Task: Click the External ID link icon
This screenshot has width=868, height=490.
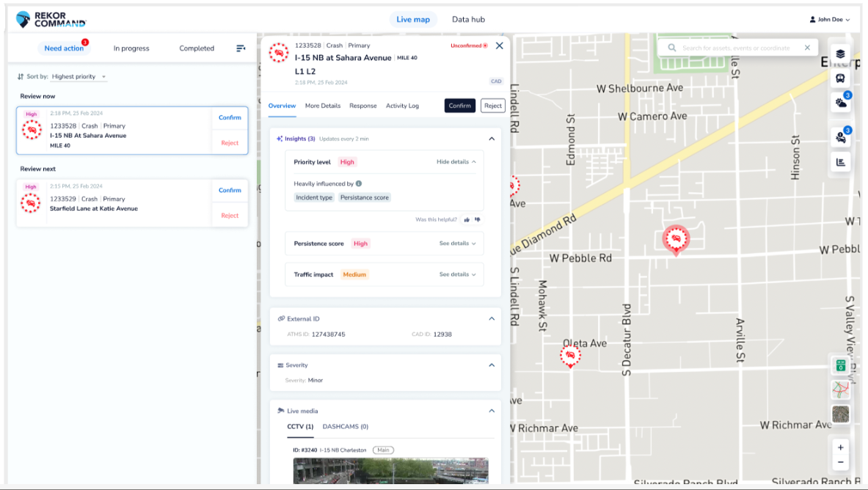Action: 281,319
